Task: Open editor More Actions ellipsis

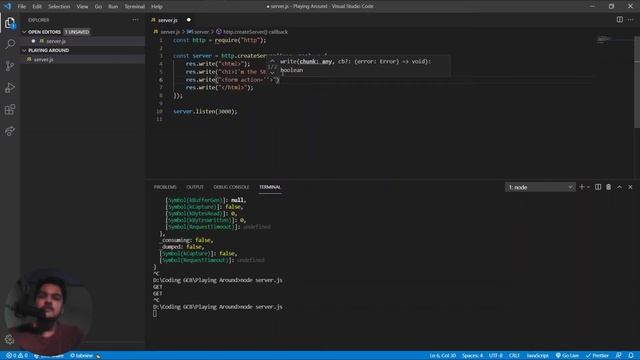Action: 631,20
